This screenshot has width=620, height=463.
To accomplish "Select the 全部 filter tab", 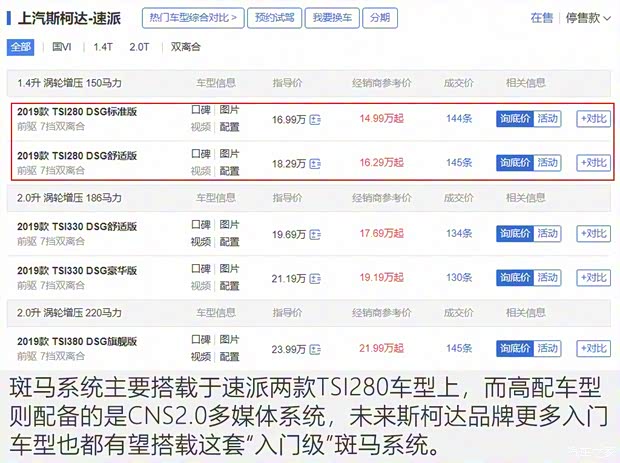I will pos(21,47).
